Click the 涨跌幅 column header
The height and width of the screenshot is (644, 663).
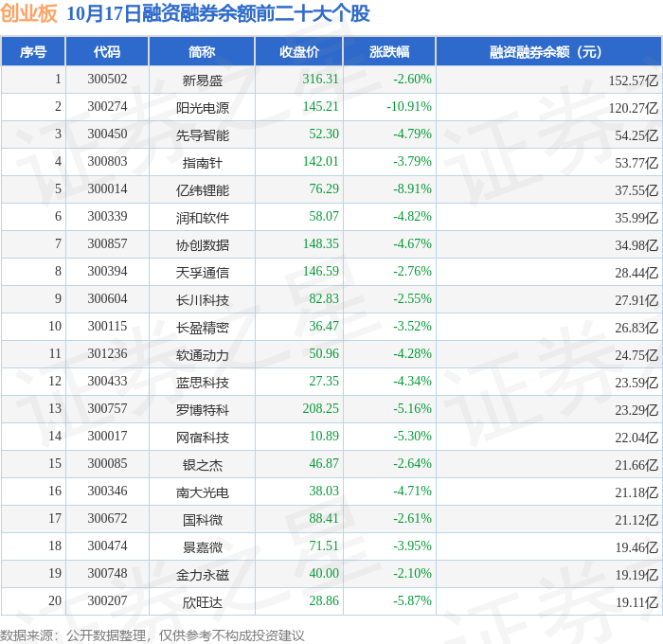[389, 51]
